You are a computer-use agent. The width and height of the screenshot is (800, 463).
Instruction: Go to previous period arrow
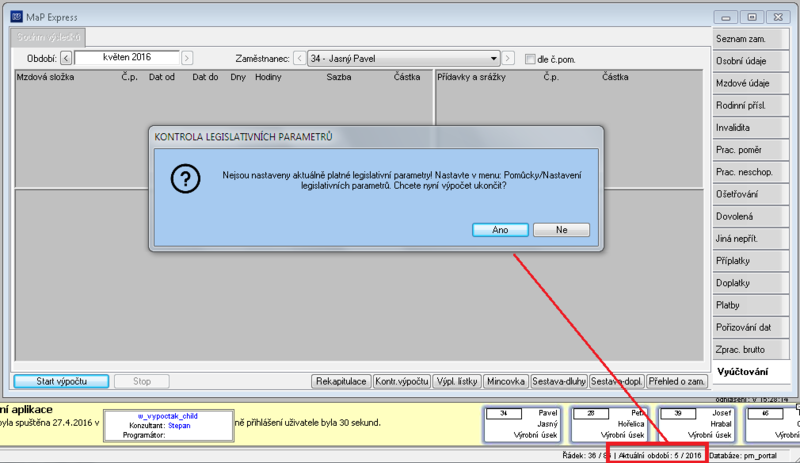pyautogui.click(x=66, y=58)
